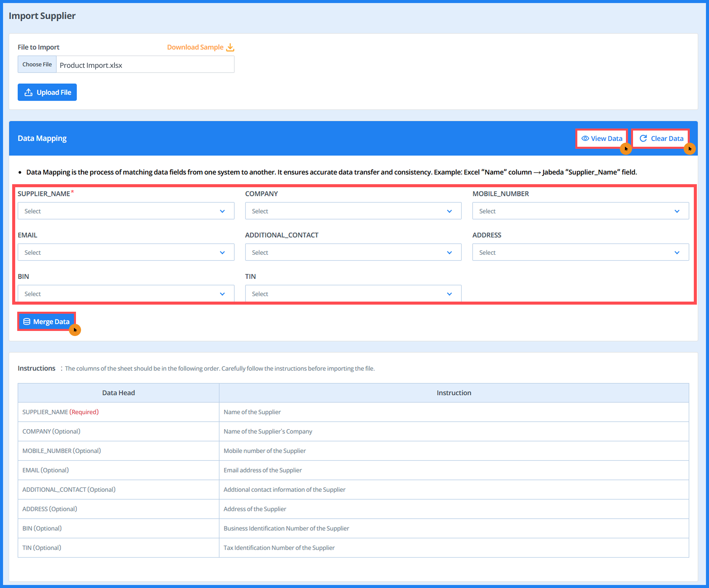Click the upload icon in Upload File
The height and width of the screenshot is (588, 709).
tap(29, 92)
